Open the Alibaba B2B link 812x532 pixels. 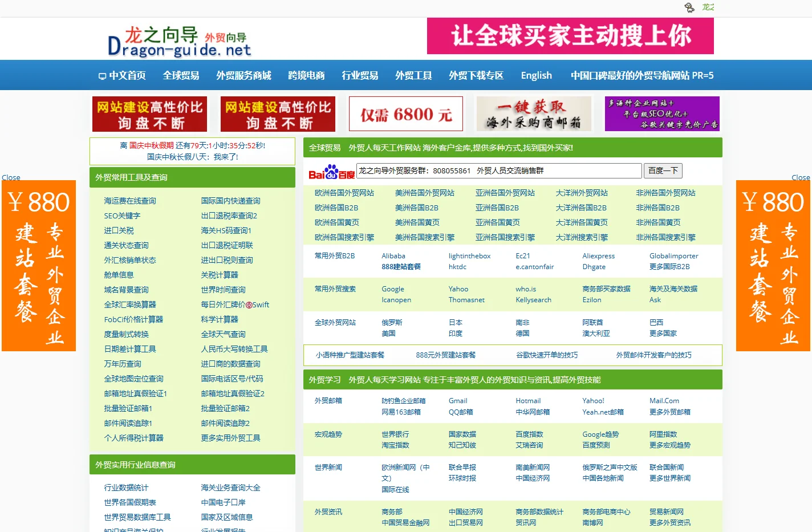(x=393, y=256)
